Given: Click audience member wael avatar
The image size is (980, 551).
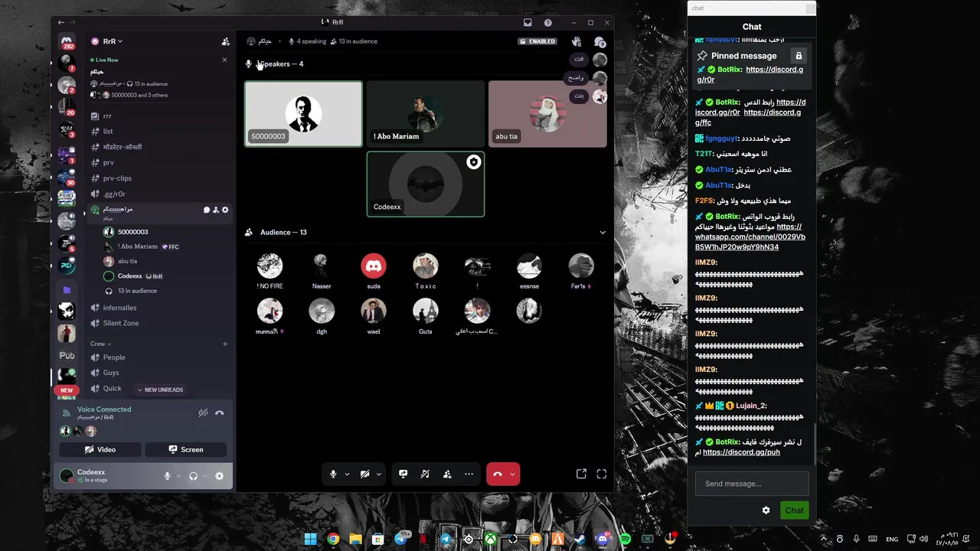Looking at the screenshot, I should tap(374, 311).
